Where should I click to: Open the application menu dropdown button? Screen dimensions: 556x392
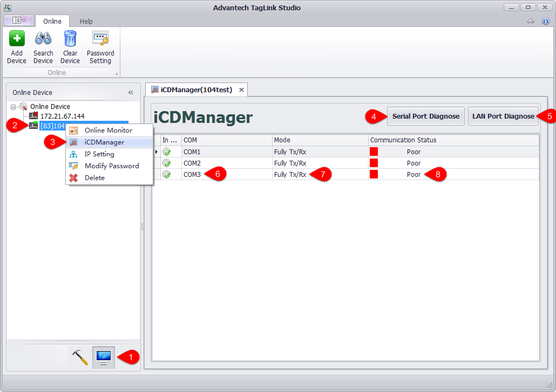tap(19, 20)
